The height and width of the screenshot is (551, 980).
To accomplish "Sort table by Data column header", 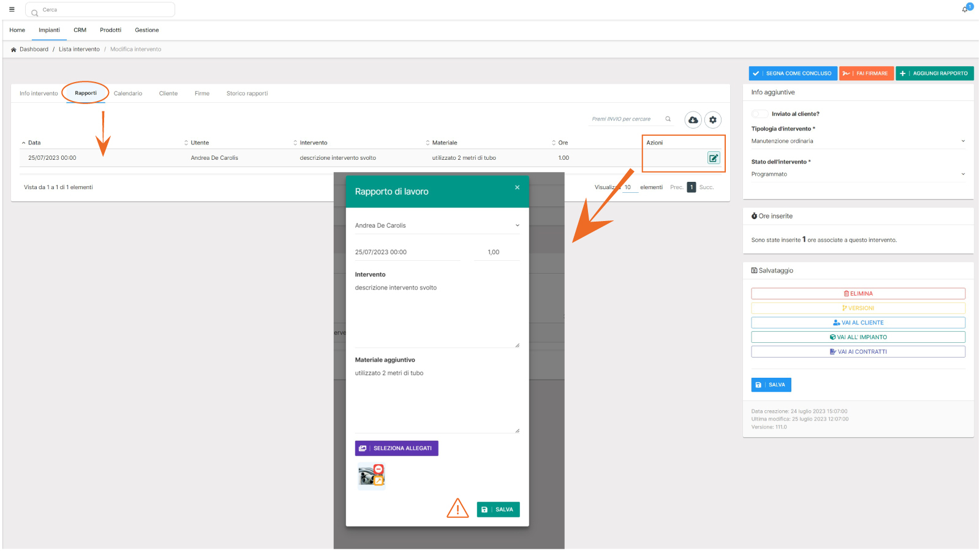I will 34,143.
